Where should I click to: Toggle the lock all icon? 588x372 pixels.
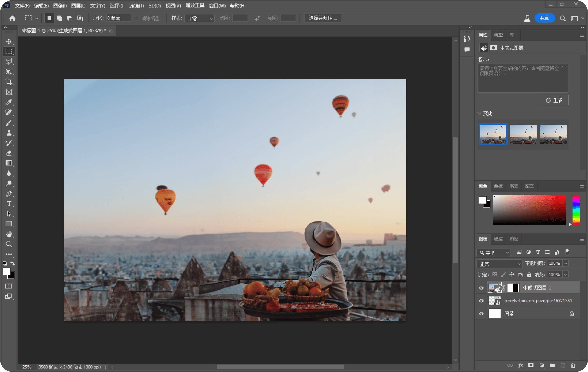[x=529, y=274]
